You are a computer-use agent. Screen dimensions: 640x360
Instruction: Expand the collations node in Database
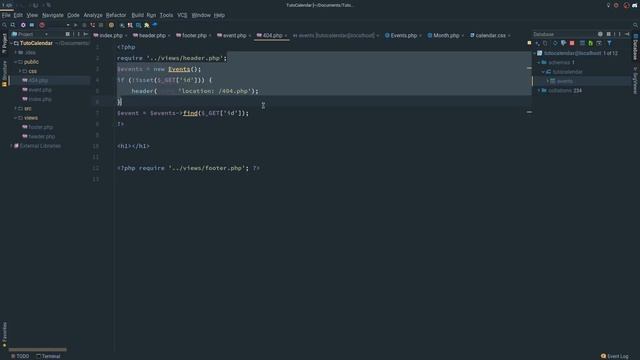coord(539,91)
